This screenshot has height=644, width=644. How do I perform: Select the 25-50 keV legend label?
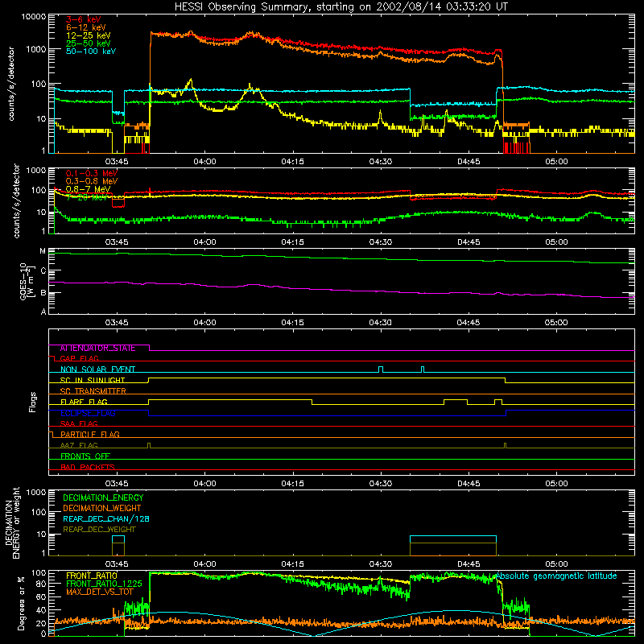click(x=88, y=43)
